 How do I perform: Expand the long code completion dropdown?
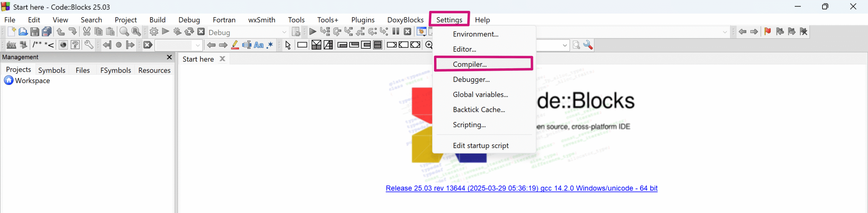725,32
